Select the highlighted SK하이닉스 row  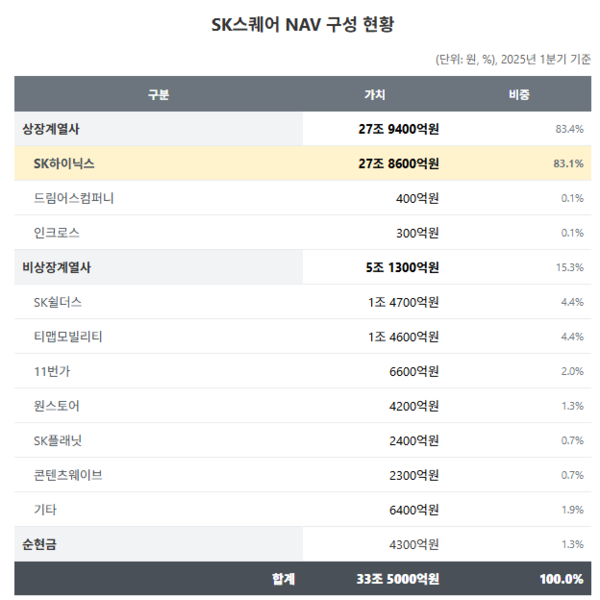click(x=303, y=163)
